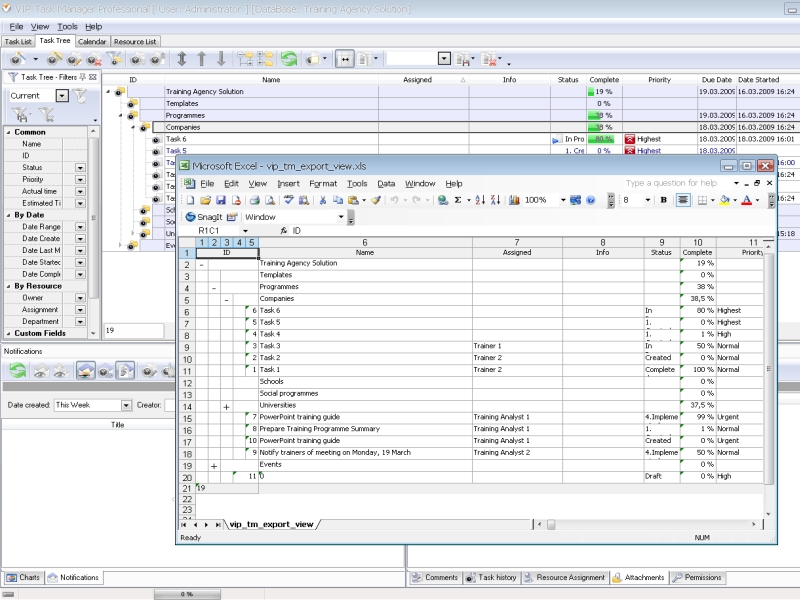Click the AutoSum sigma icon in Excel

click(x=458, y=200)
